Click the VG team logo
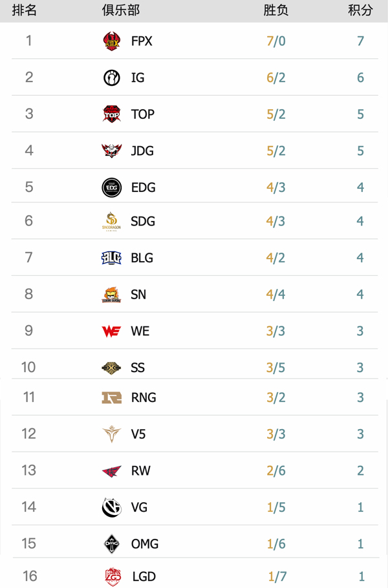The height and width of the screenshot is (588, 388). pyautogui.click(x=112, y=507)
